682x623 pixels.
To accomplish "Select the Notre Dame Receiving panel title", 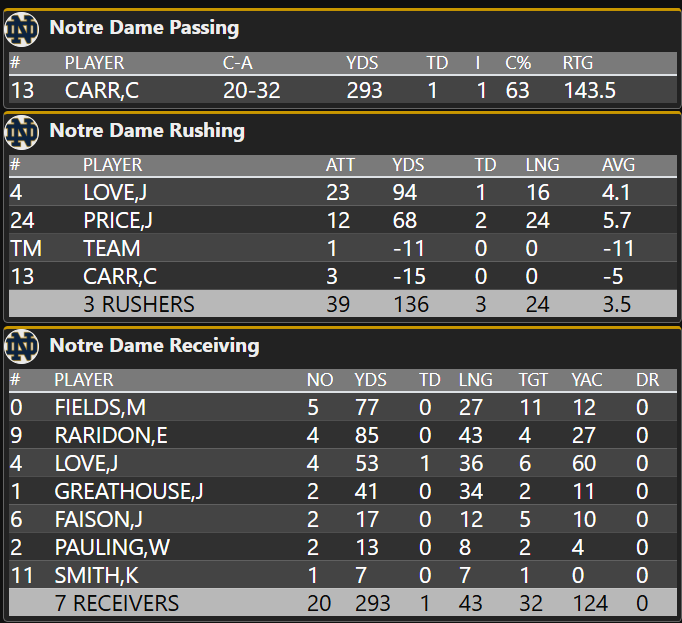I will click(x=154, y=346).
